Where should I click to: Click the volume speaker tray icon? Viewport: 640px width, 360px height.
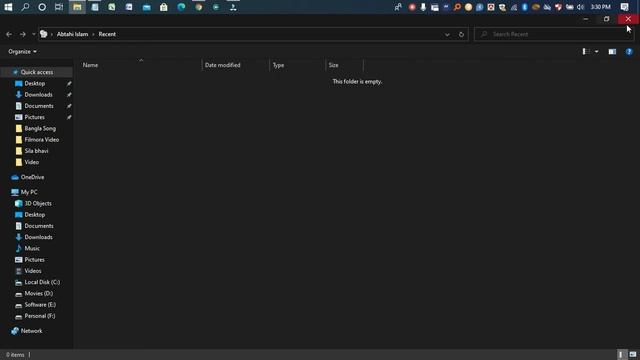tap(580, 7)
